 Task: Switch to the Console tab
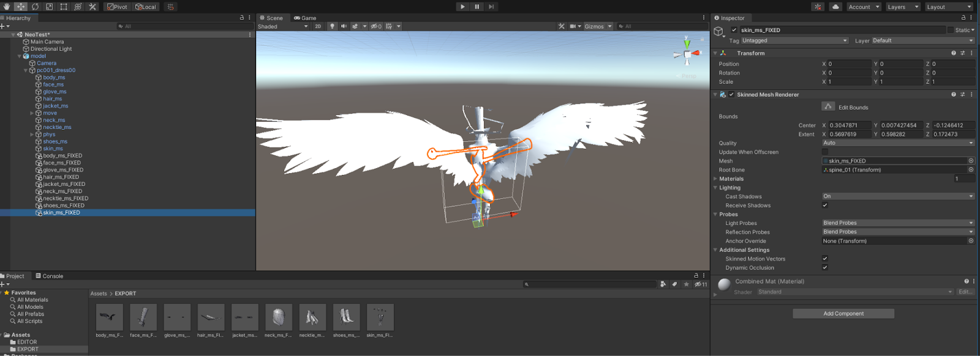click(x=49, y=276)
